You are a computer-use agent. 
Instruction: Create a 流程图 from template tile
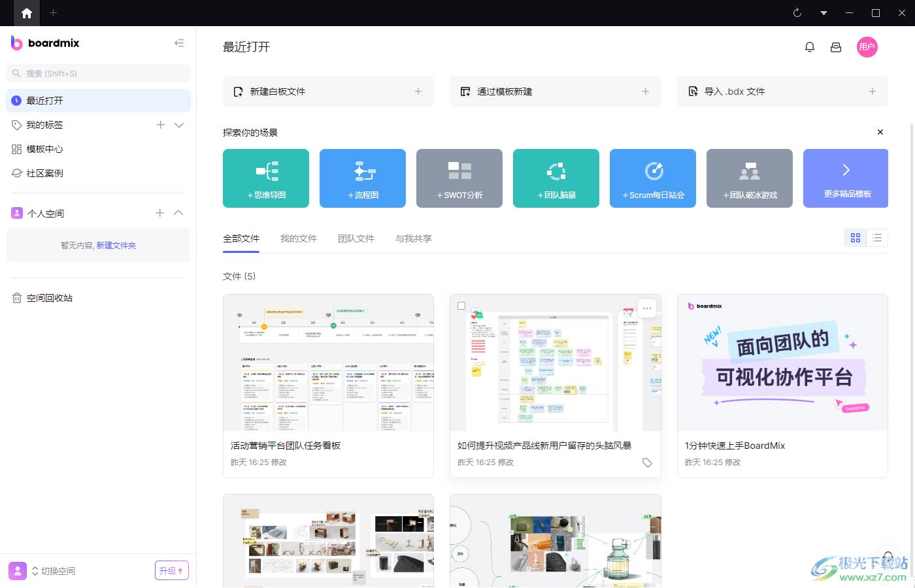coord(363,178)
